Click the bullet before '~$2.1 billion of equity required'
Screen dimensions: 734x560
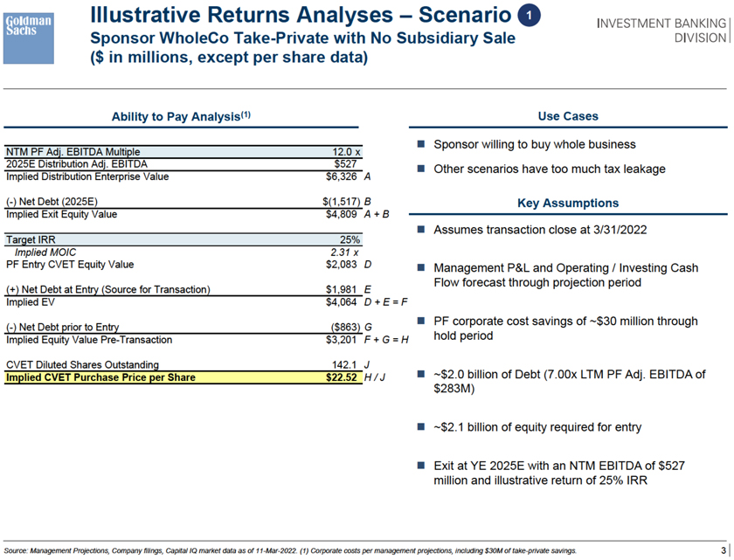420,427
